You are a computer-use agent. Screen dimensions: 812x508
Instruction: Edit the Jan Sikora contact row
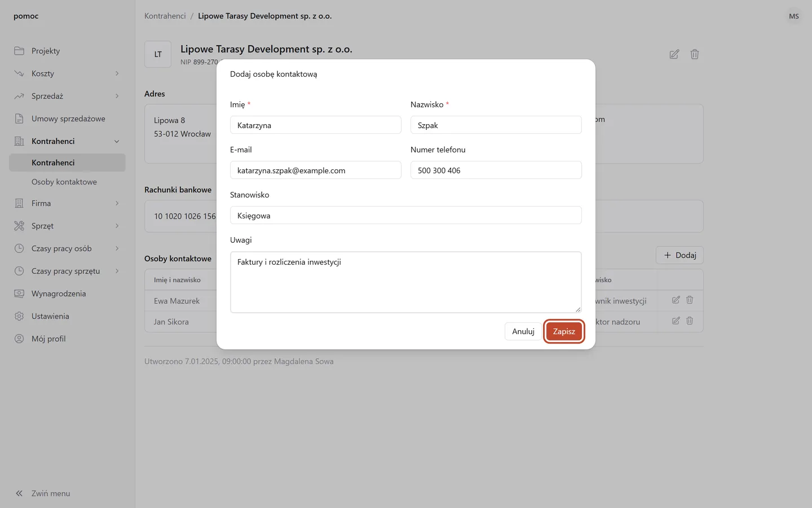coord(676,321)
